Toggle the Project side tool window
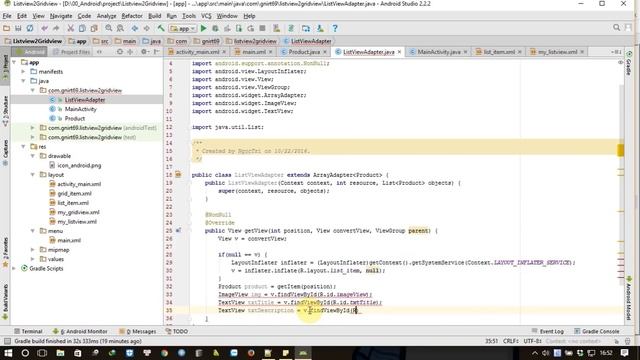Viewport: 640px width, 360px height. click(x=5, y=67)
